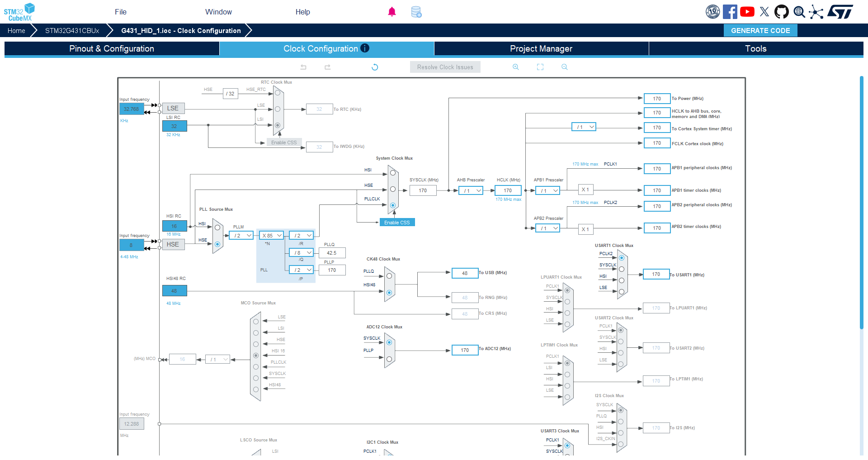Open the 10-year anniversary badge icon

(x=713, y=12)
